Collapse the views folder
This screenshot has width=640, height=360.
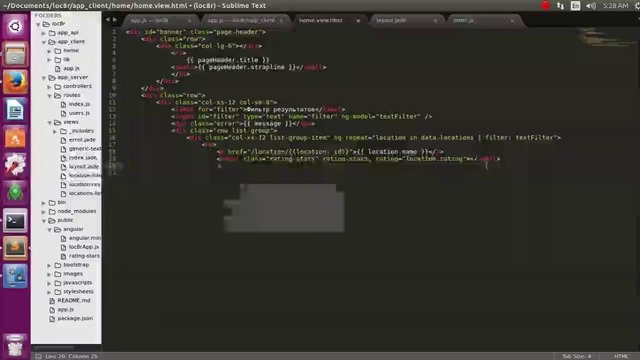point(50,122)
